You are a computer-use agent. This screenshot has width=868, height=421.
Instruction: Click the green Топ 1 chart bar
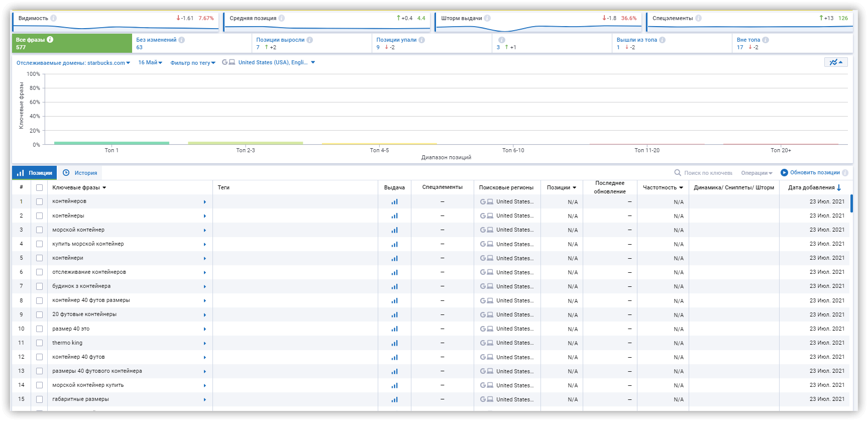(x=112, y=143)
